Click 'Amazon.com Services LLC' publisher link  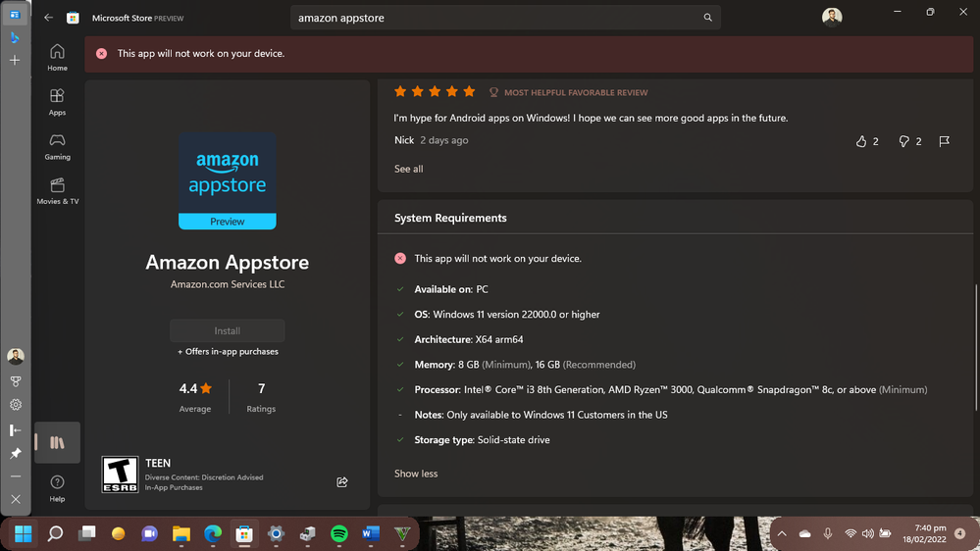[227, 284]
